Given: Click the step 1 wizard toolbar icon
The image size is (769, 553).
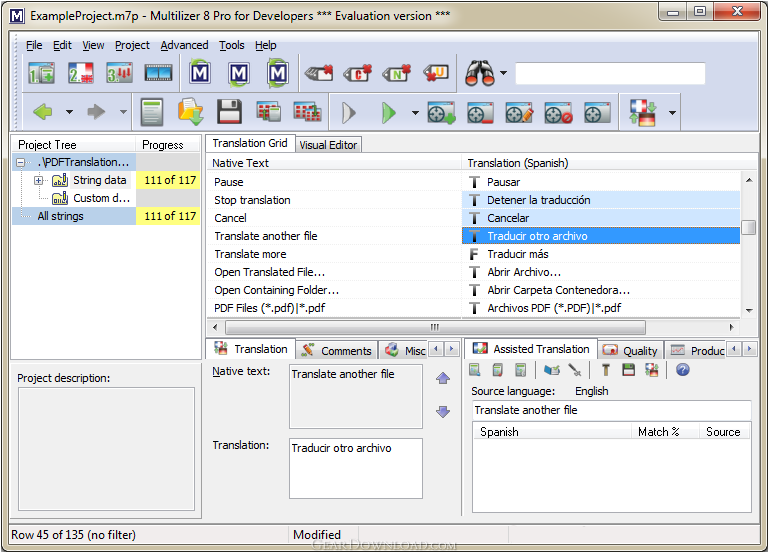Looking at the screenshot, I should click(x=41, y=74).
